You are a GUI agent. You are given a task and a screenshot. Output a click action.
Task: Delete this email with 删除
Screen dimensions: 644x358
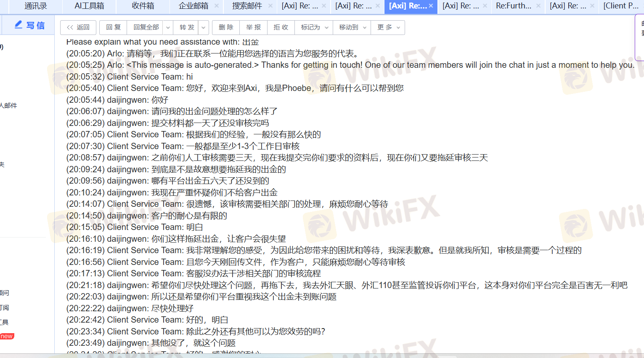click(226, 27)
